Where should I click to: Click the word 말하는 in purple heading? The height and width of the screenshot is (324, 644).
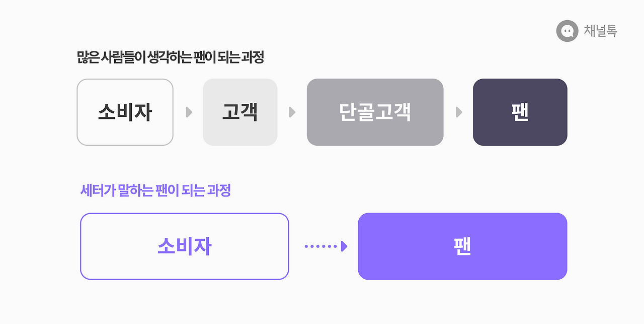pyautogui.click(x=135, y=190)
